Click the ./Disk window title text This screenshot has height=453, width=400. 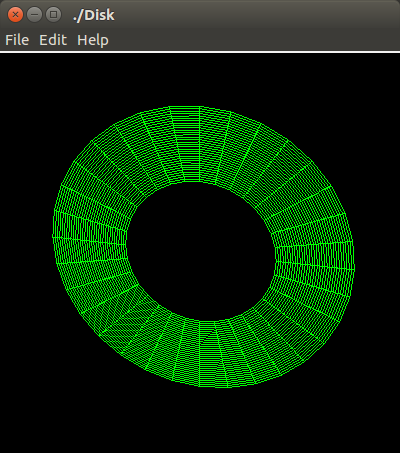click(94, 15)
